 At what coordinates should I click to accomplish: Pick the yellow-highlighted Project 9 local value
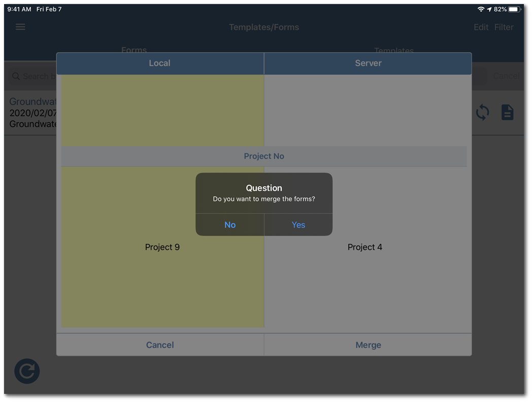162,247
